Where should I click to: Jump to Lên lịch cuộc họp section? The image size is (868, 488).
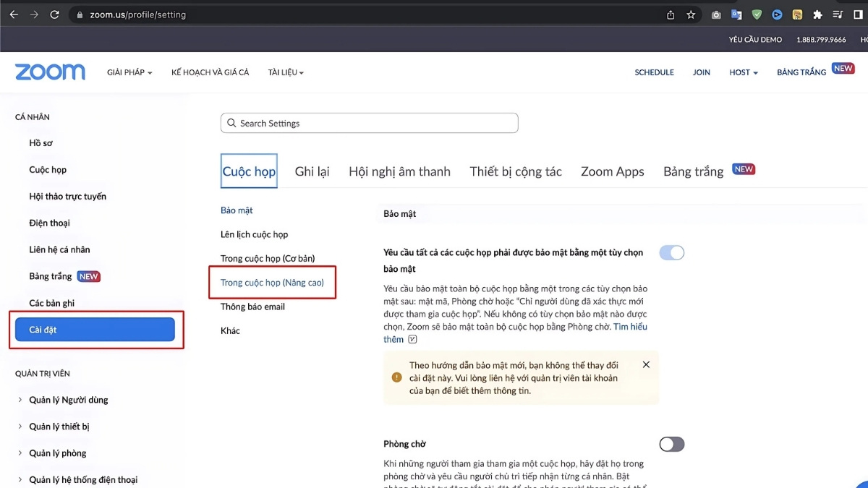click(x=255, y=234)
